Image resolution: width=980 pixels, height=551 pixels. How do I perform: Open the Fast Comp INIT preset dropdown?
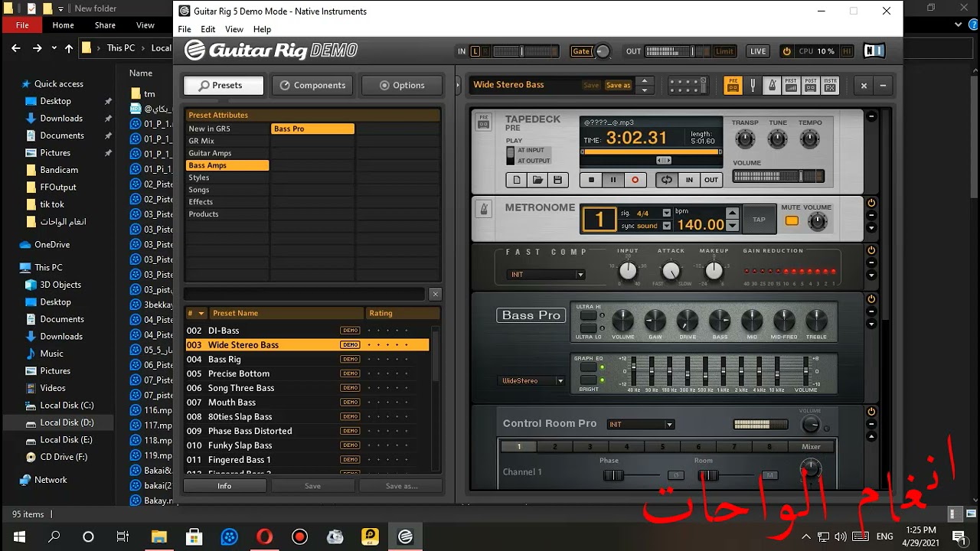[547, 275]
